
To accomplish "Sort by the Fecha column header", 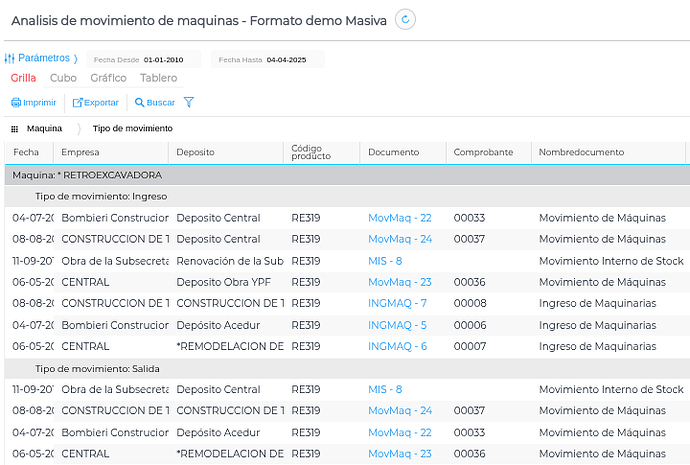I will click(x=29, y=152).
